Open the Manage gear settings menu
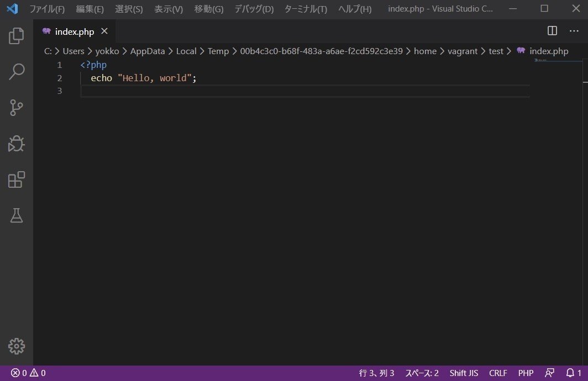Screen dimensions: 588x381 pyautogui.click(x=16, y=346)
